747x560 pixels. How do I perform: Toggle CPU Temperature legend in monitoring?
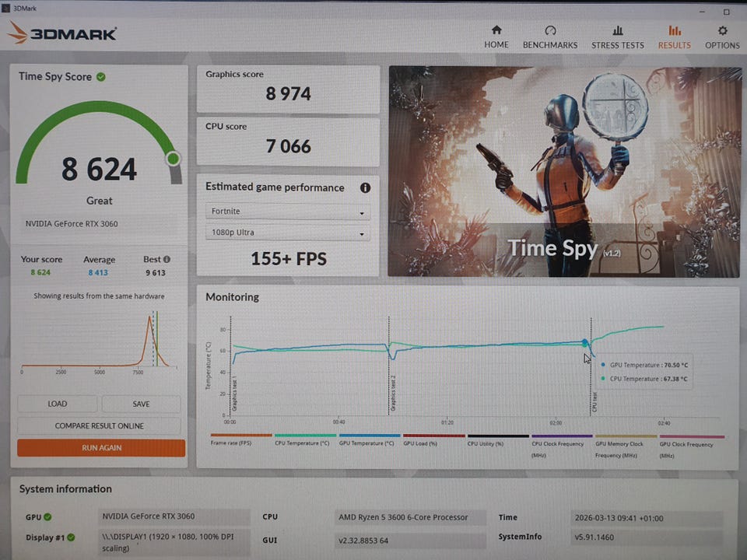point(304,440)
